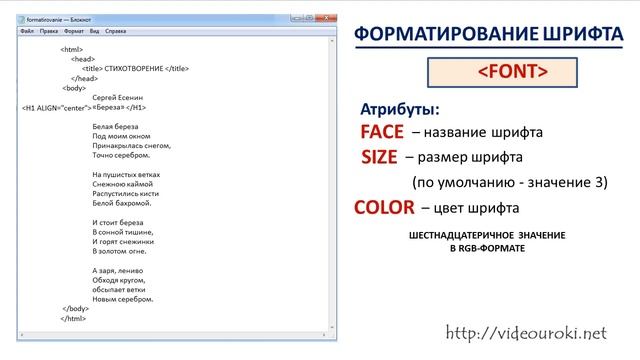Image resolution: width=640 pixels, height=360 pixels.
Task: Click the vertical scrollbar down arrow
Action: coord(332,327)
